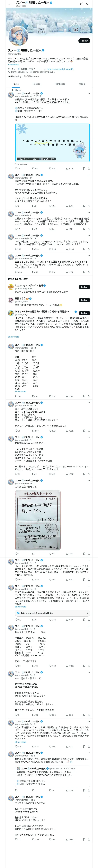The height and width of the screenshot is (868, 98).
Task: Share the pinned post
Action: click(x=89, y=168)
